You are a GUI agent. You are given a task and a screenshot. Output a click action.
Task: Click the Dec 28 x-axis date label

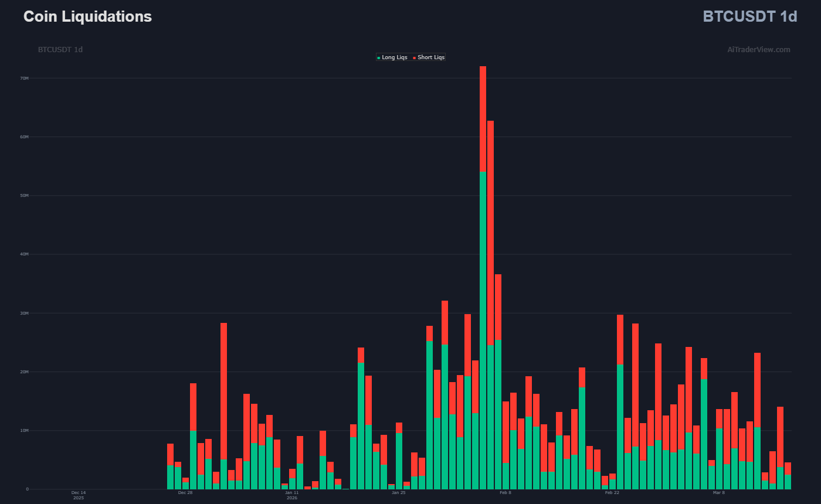[x=185, y=493]
